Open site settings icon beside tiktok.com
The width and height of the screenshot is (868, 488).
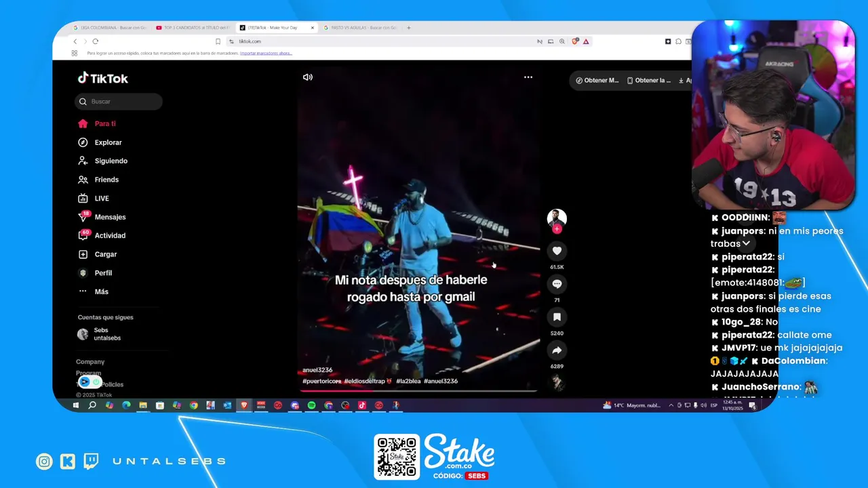231,41
